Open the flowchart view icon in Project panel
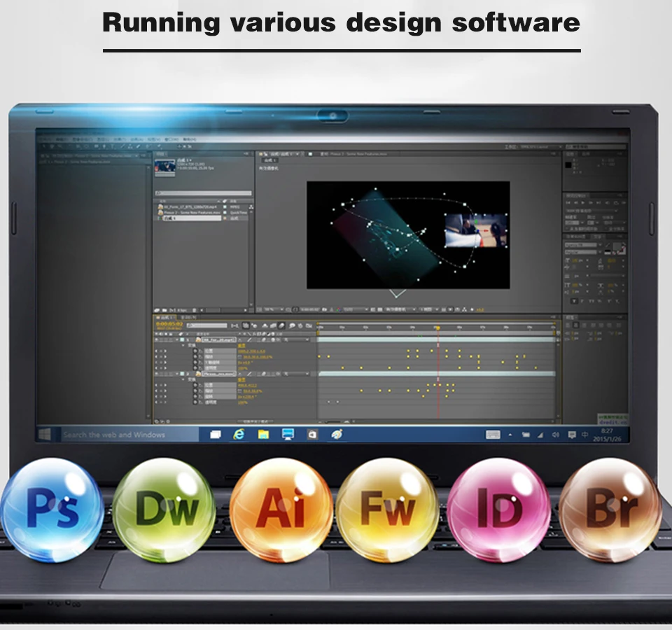 (251, 207)
